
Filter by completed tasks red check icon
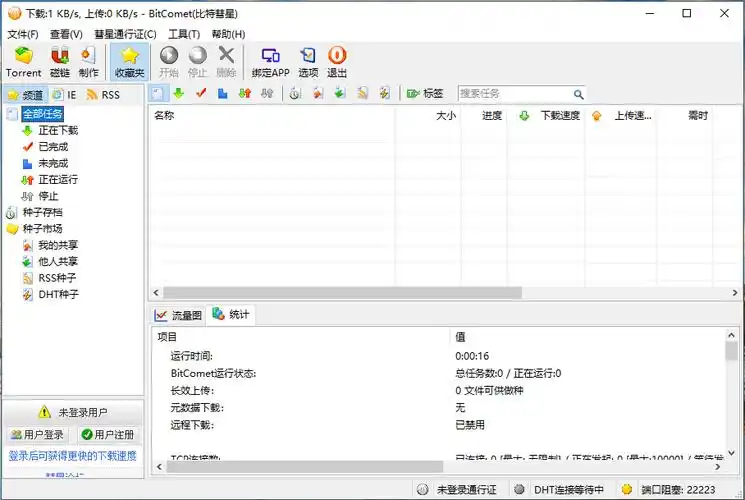(201, 93)
